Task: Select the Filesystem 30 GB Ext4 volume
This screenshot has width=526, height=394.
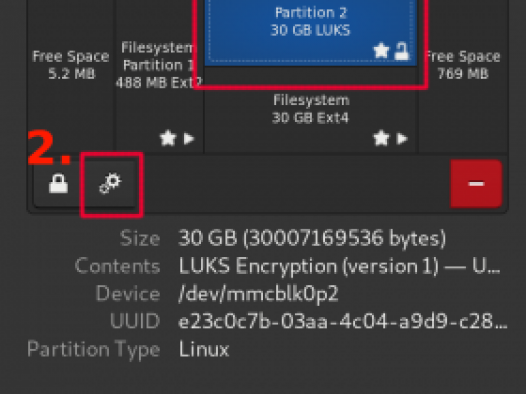Action: click(x=311, y=110)
